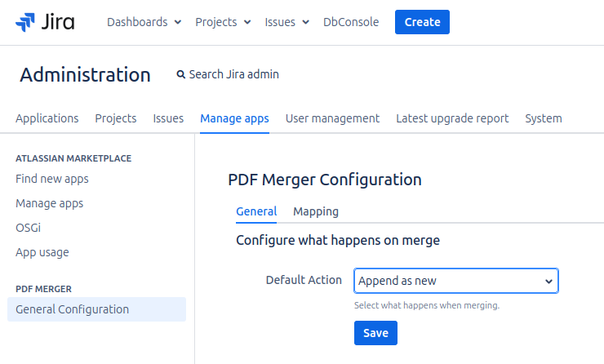Save the PDF Merger configuration
Screen dimensions: 604x364
point(375,333)
